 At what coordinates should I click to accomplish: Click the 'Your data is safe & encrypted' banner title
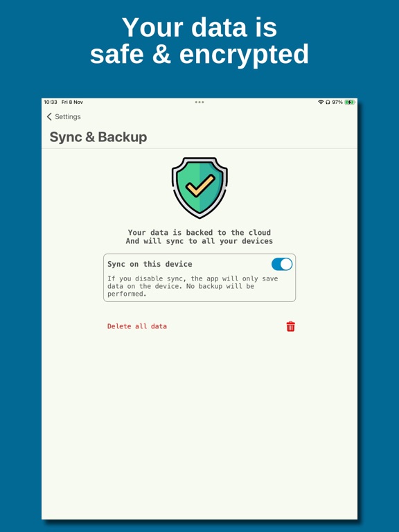point(199,41)
